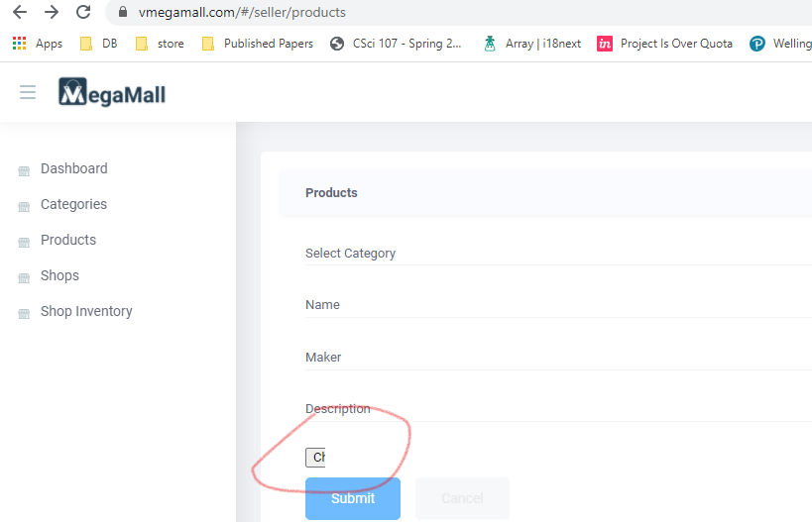Click the Dashboard sidebar icon
The image size is (812, 522).
pyautogui.click(x=24, y=170)
